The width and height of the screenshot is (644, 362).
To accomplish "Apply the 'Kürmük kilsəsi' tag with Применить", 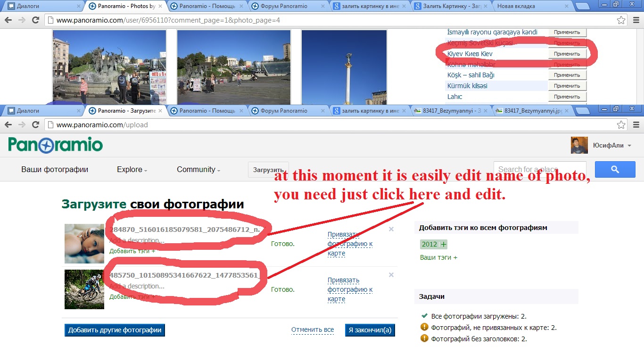I will coord(567,86).
